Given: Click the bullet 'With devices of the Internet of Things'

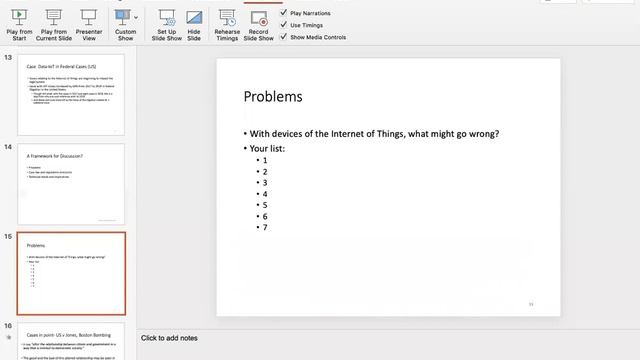Looking at the screenshot, I should (x=374, y=134).
